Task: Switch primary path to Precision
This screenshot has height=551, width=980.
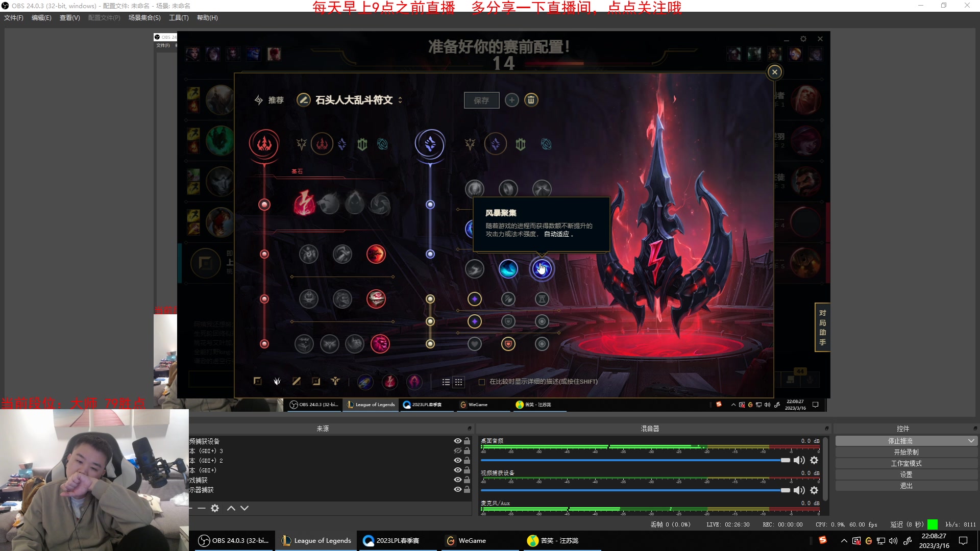Action: tap(302, 144)
